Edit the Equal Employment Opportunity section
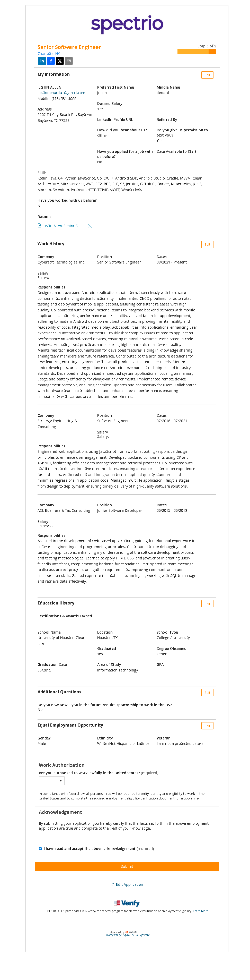Viewport: 250px width, 980px height. [x=207, y=726]
